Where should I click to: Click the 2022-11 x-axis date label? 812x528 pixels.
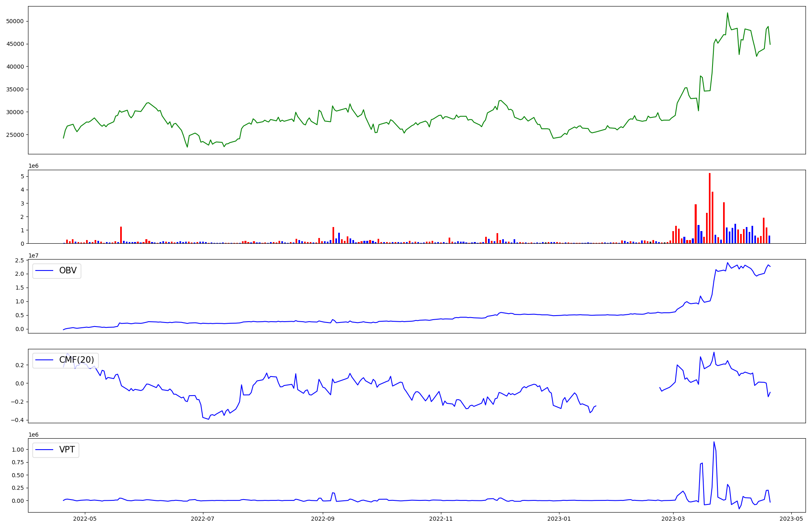pyautogui.click(x=441, y=518)
